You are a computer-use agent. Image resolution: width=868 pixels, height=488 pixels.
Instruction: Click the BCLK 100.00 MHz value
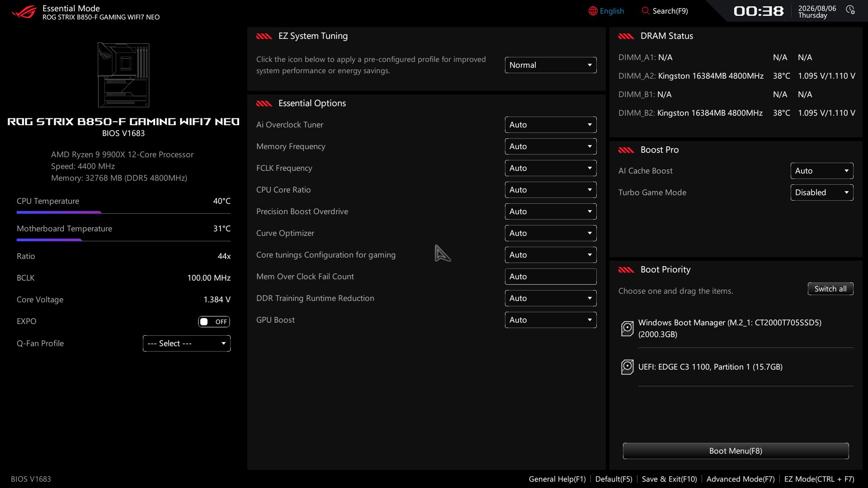click(x=209, y=278)
